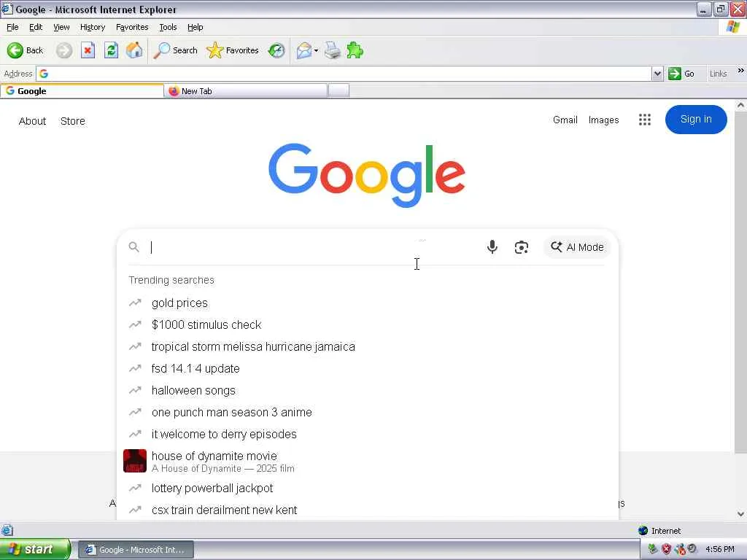
Task: Open the Help menu
Action: tap(195, 27)
